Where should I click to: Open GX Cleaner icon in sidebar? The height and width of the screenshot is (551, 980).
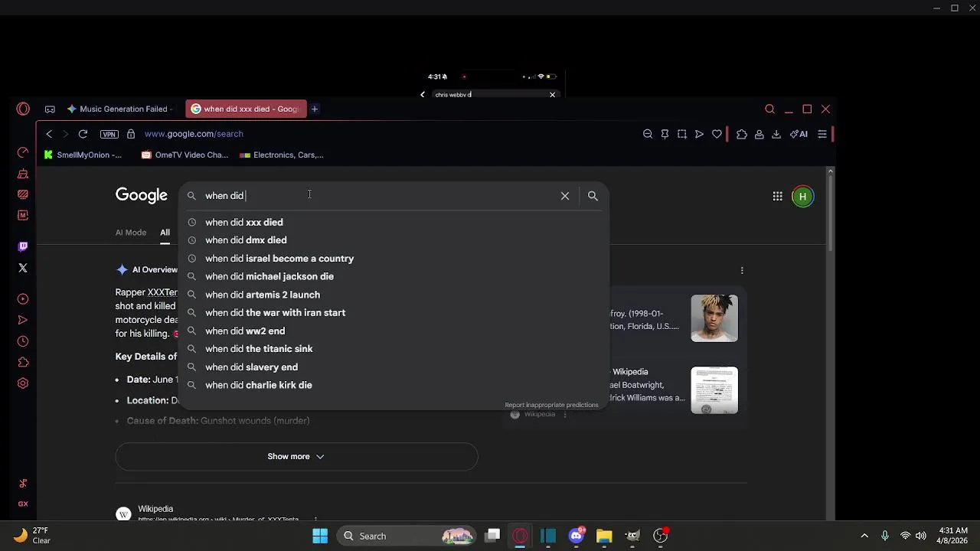[x=23, y=174]
